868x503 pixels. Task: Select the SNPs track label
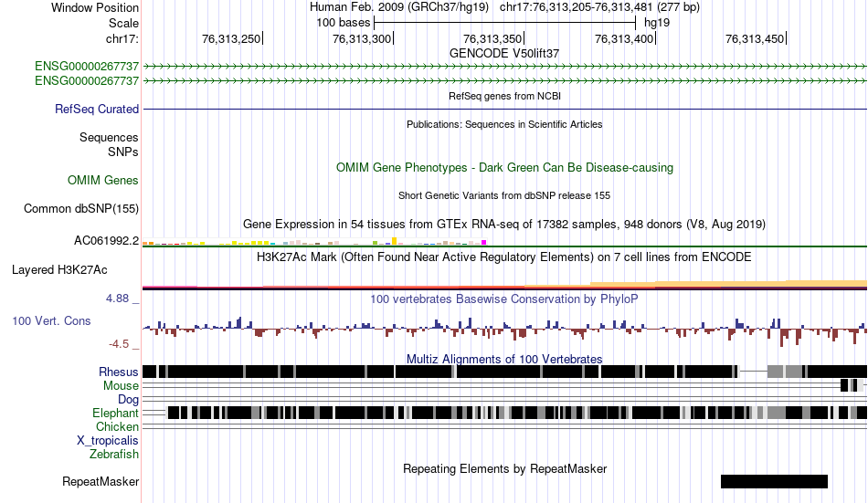pos(123,152)
